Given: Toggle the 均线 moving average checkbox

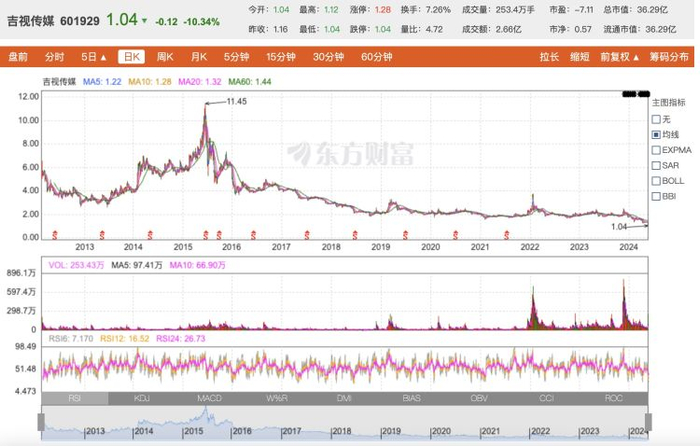Looking at the screenshot, I should pyautogui.click(x=656, y=134).
